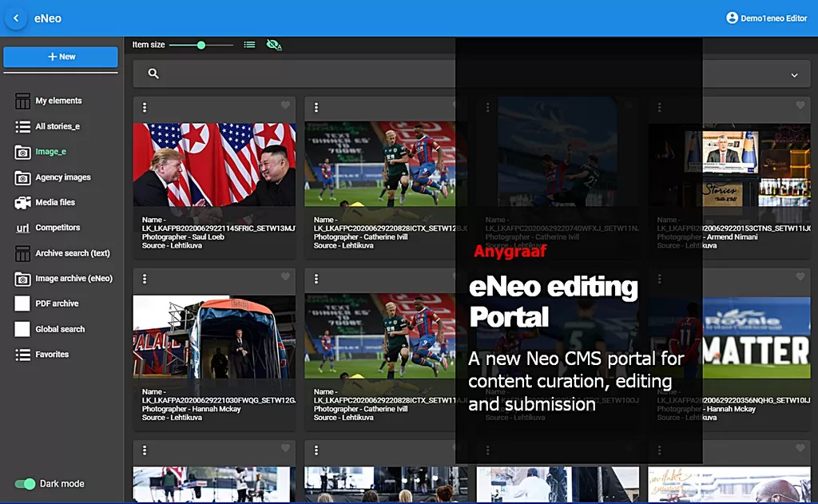
Task: Click the Media files video camera icon
Action: 22,202
